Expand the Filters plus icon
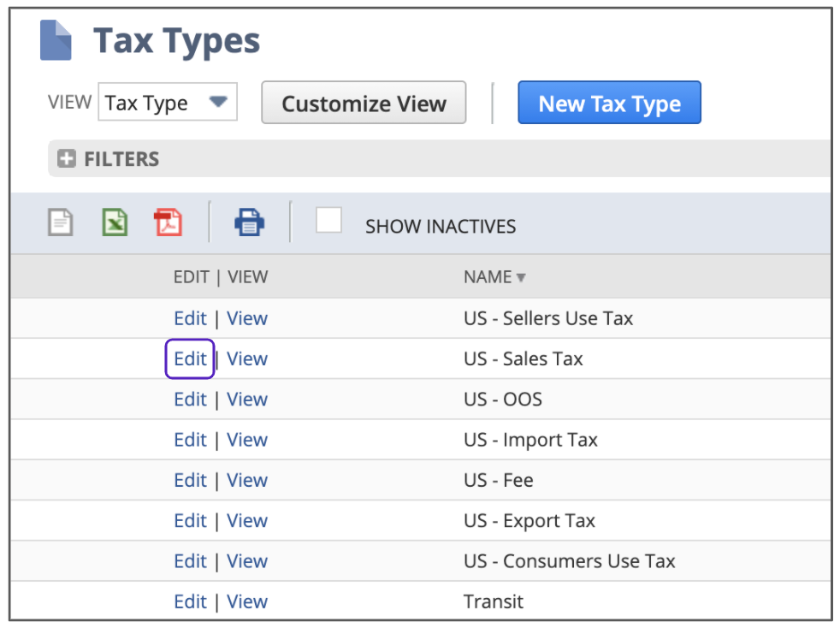The height and width of the screenshot is (628, 840). point(66,159)
